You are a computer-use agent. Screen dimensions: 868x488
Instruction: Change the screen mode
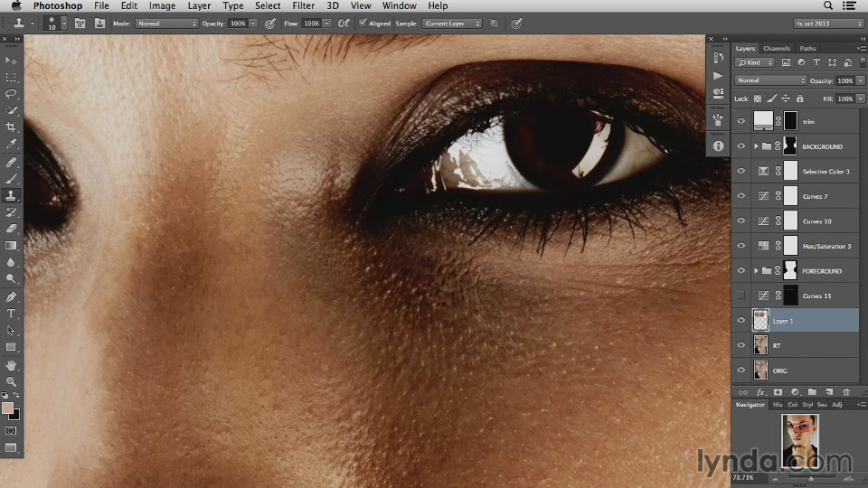coord(11,447)
